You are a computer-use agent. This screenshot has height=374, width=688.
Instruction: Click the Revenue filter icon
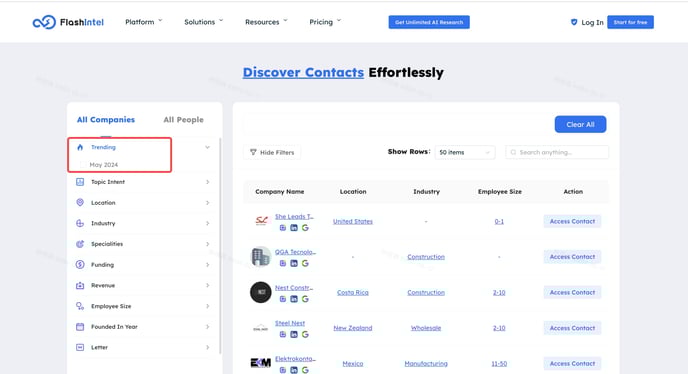[x=80, y=285]
